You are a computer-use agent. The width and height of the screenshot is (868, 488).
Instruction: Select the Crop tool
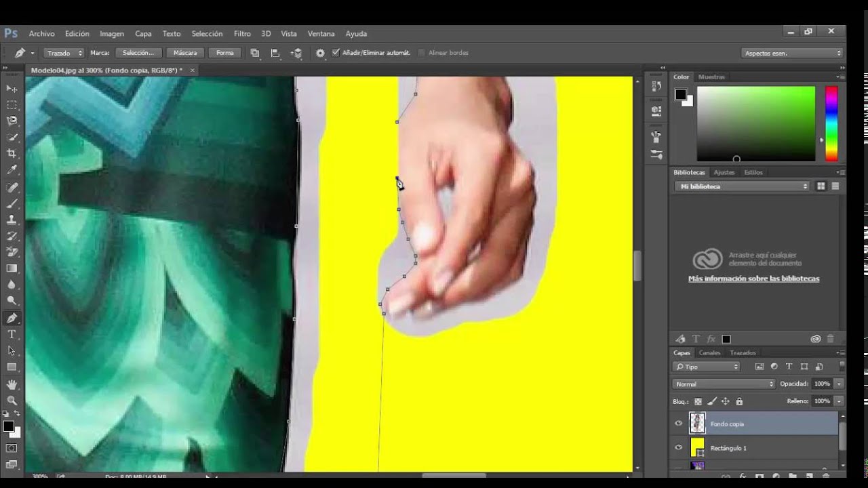point(12,154)
